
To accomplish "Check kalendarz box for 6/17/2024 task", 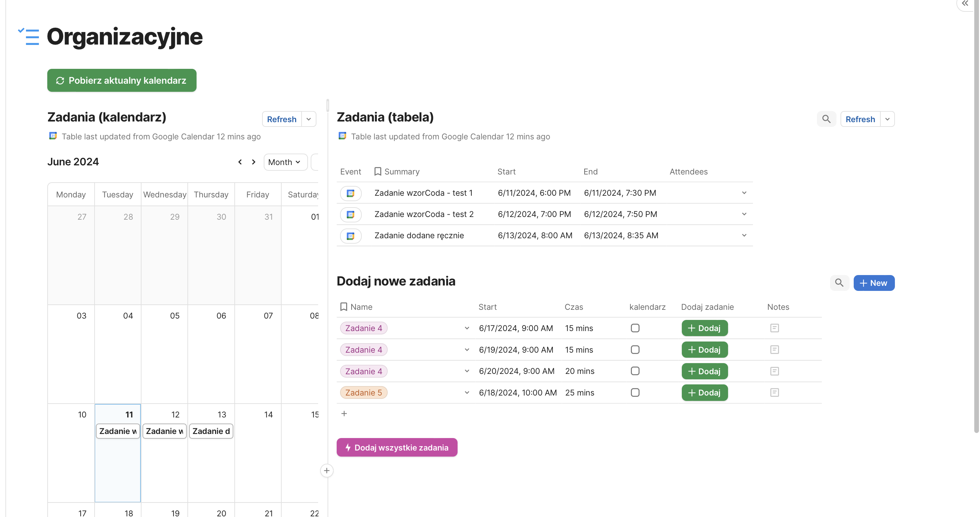I will (x=635, y=328).
